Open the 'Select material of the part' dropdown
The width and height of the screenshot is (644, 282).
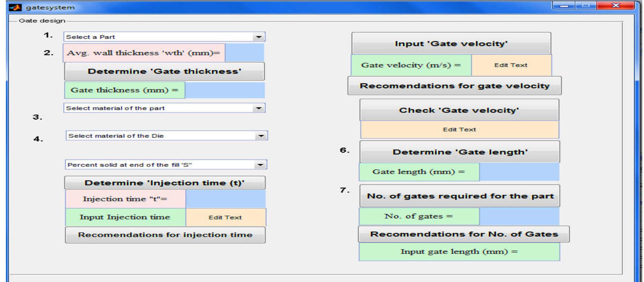coord(164,108)
